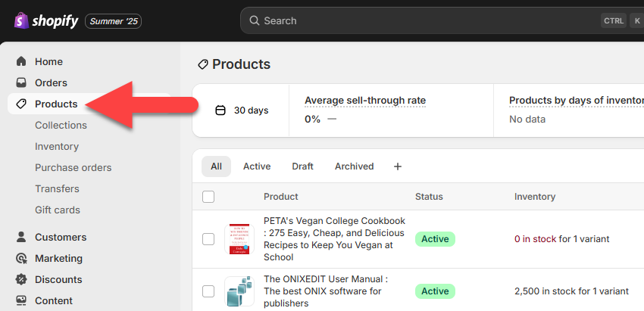The image size is (644, 311).
Task: Click the ONIXEDIT User Manual thumbnail
Action: coord(239,291)
